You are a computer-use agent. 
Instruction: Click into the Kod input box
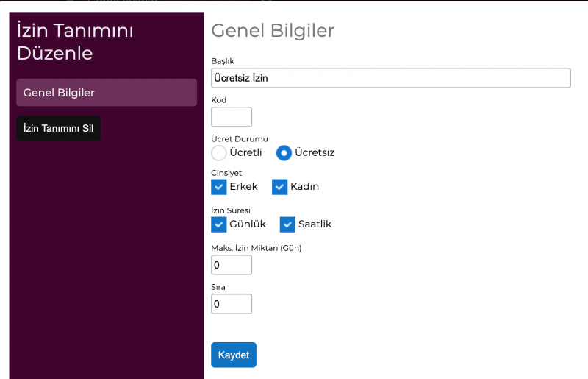pyautogui.click(x=232, y=117)
